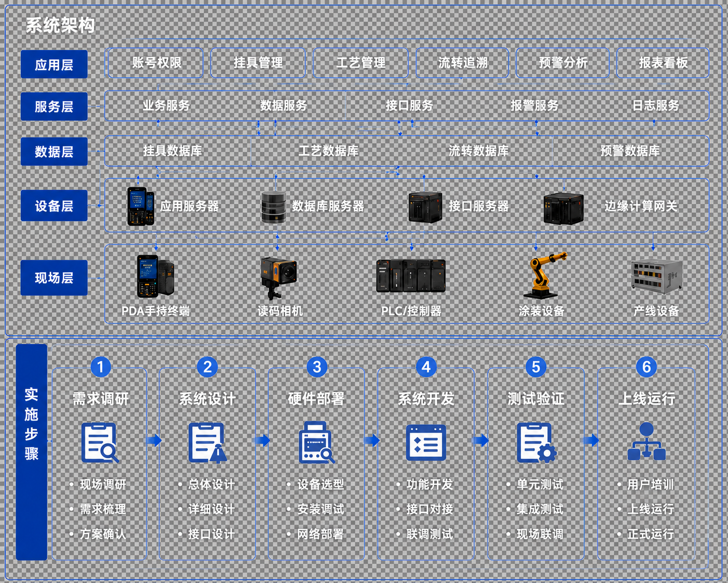Select the 预警分析 module box
This screenshot has height=583, width=728.
coord(563,63)
